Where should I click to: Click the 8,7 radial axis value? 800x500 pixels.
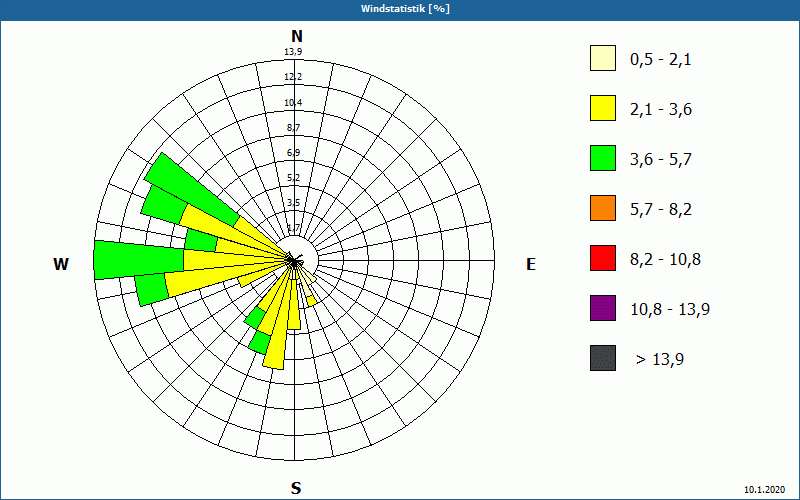pos(293,128)
